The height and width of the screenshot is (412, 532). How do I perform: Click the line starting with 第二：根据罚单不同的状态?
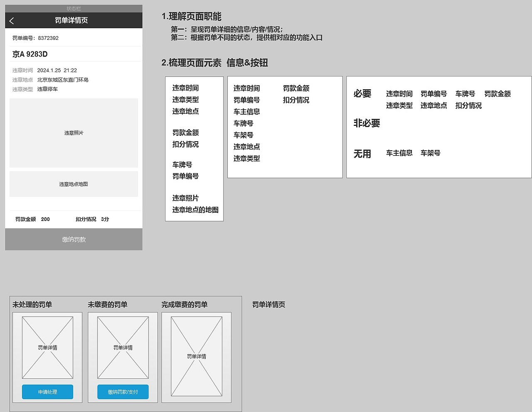tap(246, 37)
